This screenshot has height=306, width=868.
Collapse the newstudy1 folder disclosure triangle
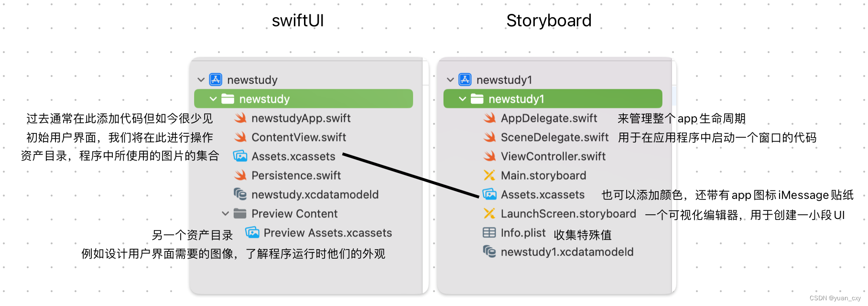pos(463,99)
